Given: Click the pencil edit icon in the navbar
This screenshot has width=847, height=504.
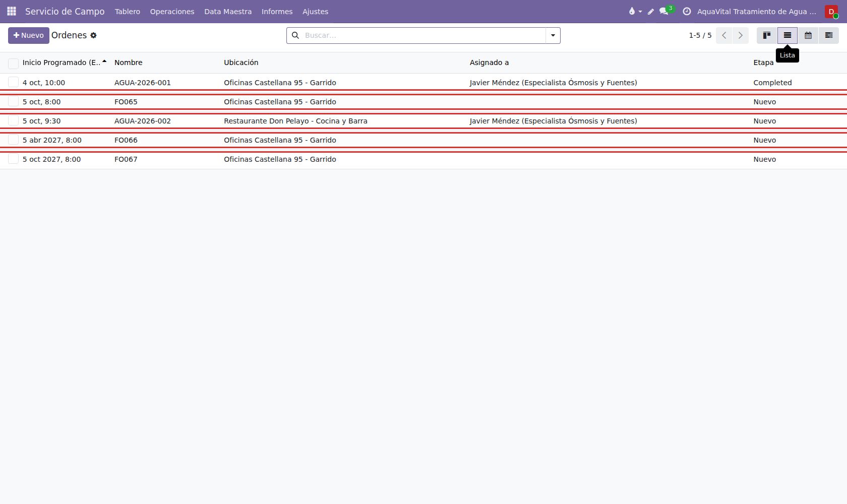Looking at the screenshot, I should pyautogui.click(x=651, y=12).
